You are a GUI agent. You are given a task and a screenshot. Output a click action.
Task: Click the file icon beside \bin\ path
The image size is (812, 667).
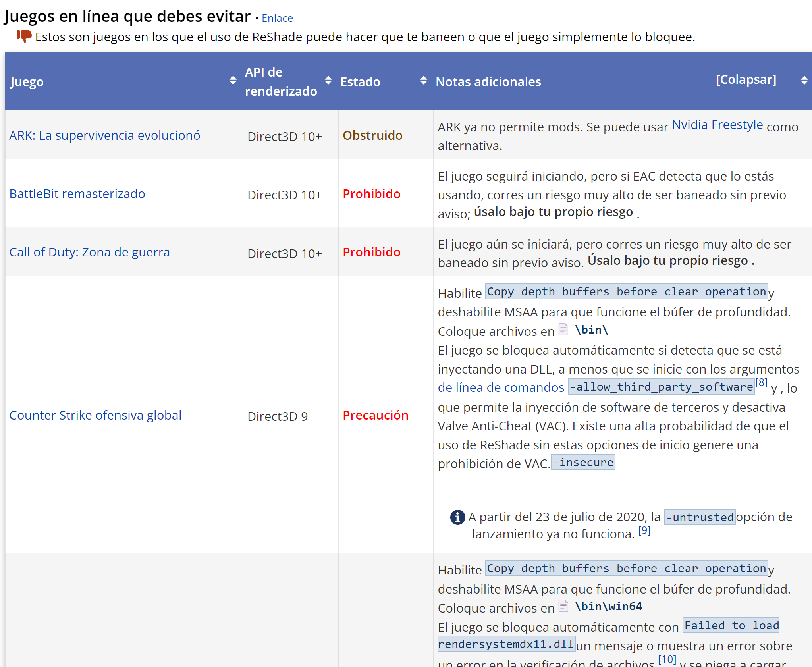(x=563, y=330)
